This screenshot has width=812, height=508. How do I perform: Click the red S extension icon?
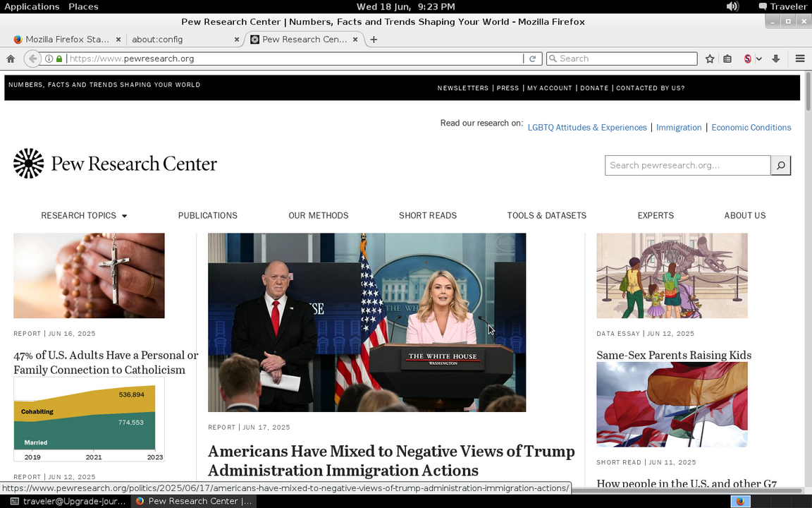pos(747,59)
